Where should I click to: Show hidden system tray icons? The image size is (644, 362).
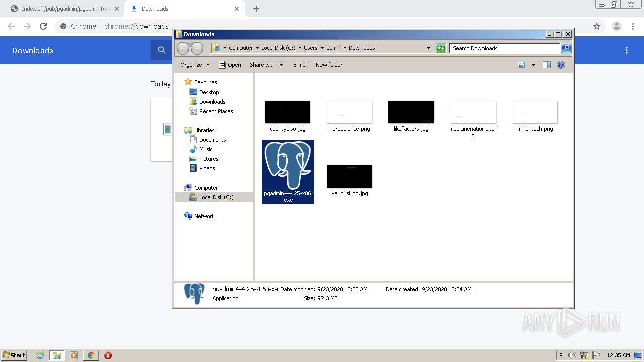point(561,355)
